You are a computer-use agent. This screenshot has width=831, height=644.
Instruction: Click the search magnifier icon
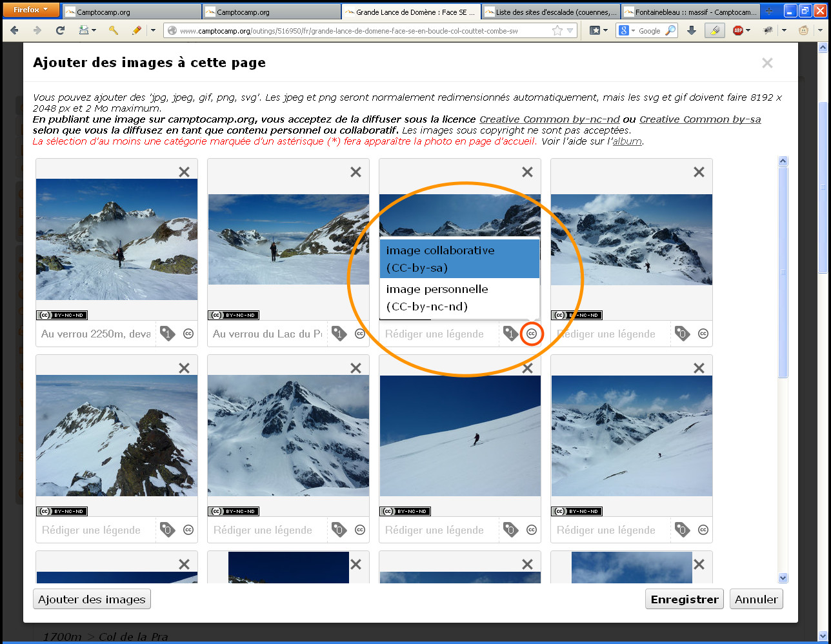pyautogui.click(x=671, y=30)
